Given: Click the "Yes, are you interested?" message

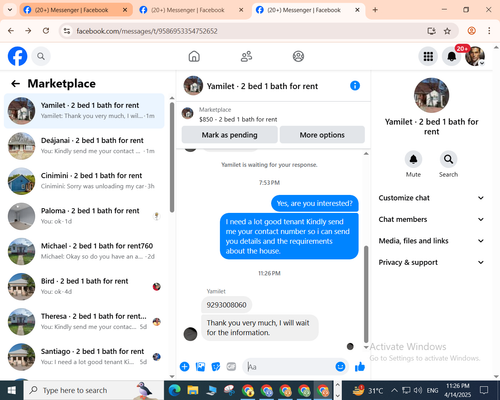Looking at the screenshot, I should point(315,203).
